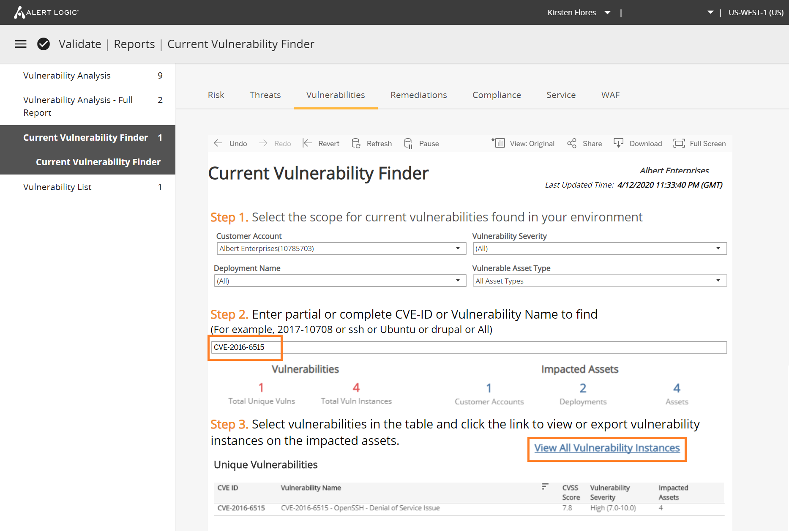The width and height of the screenshot is (789, 532).
Task: Open the Kirsten Flores user menu
Action: coord(579,12)
